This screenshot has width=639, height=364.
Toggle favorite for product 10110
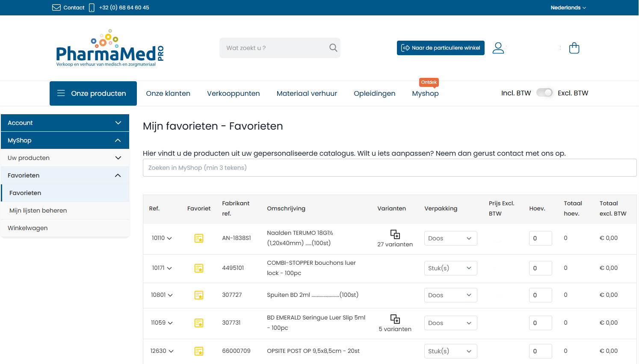[x=199, y=238]
